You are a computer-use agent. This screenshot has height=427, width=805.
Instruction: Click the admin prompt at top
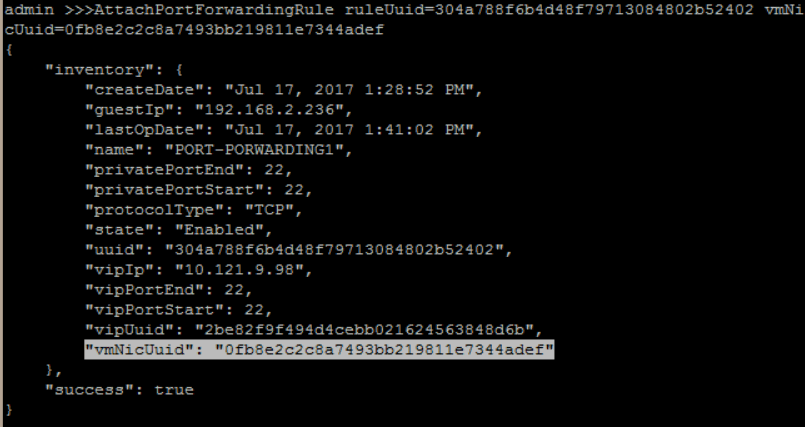click(29, 10)
